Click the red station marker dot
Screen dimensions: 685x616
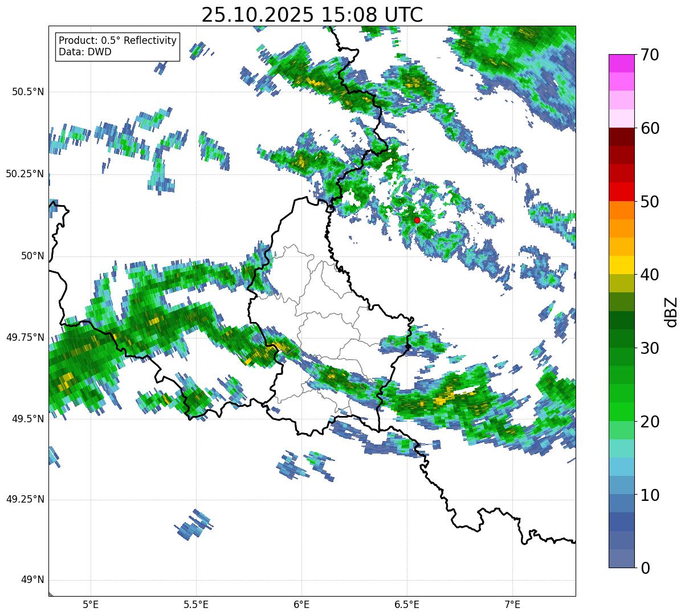pyautogui.click(x=417, y=220)
